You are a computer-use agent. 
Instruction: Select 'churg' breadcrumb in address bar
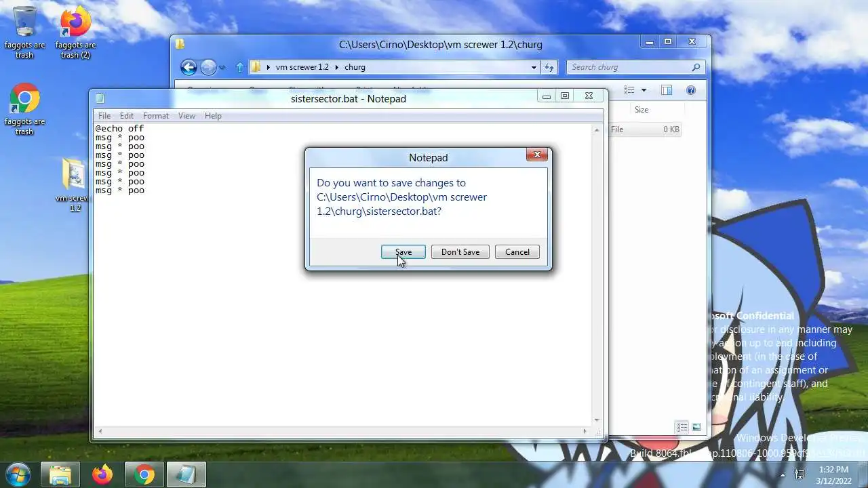click(x=355, y=67)
